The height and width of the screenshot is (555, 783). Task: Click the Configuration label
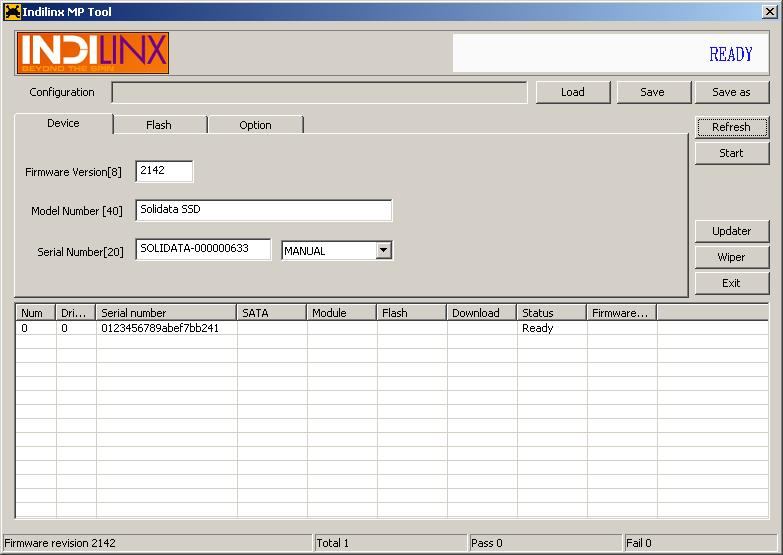click(x=62, y=92)
